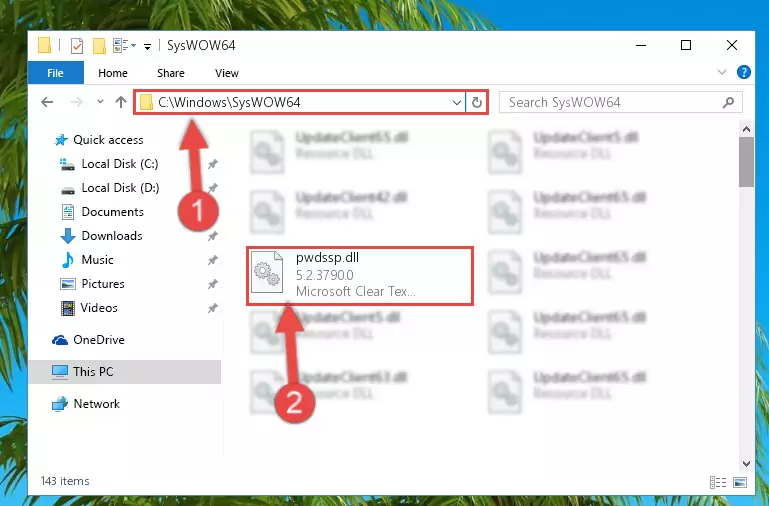Click the Properties icon in quick access toolbar
Image resolution: width=769 pixels, height=506 pixels.
pos(77,46)
